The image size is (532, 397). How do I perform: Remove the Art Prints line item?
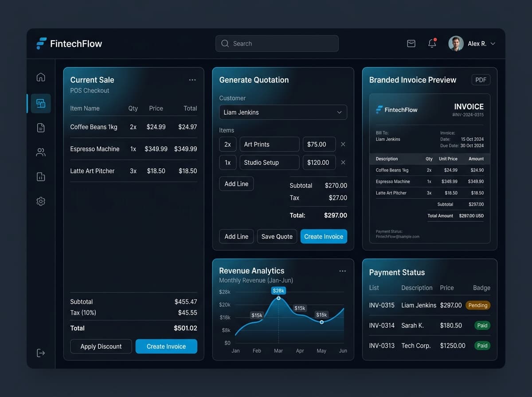(343, 144)
